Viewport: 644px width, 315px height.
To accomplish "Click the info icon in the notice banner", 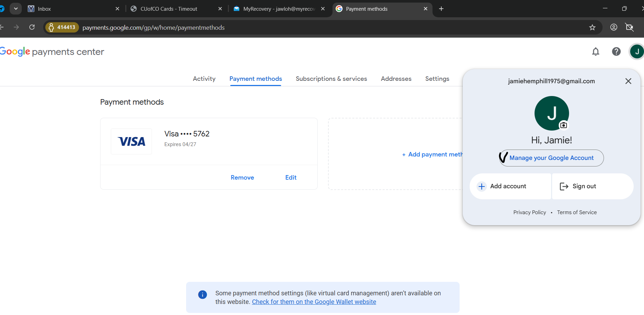I will 202,295.
